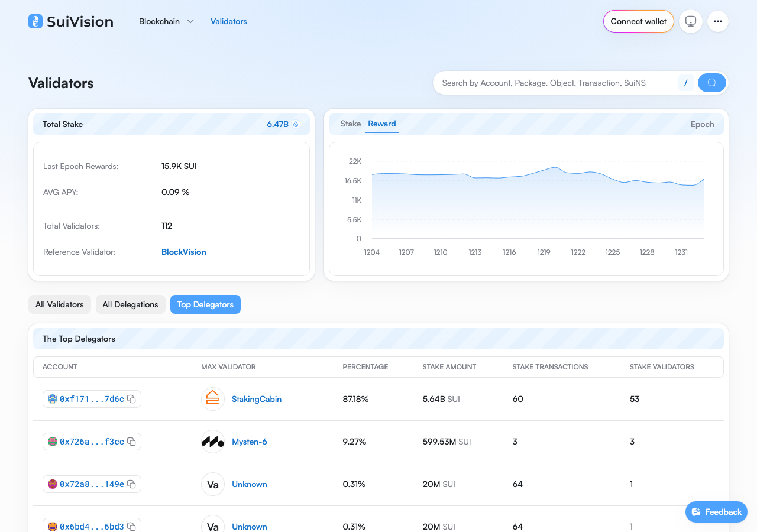Open the display theme monitor icon
This screenshot has width=757, height=532.
tap(691, 21)
